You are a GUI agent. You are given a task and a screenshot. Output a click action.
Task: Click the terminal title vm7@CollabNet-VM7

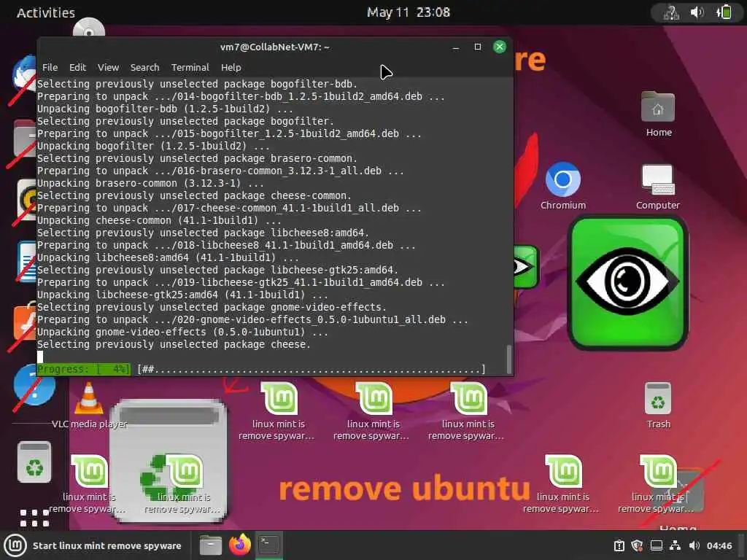tap(275, 47)
